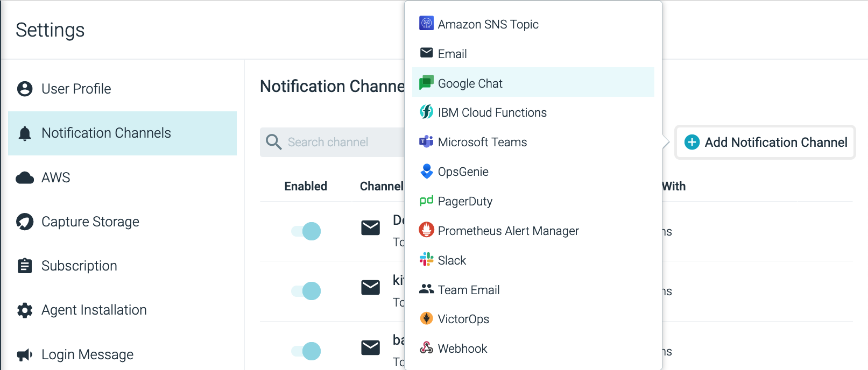
Task: Click the Google Chat logo icon
Action: (x=426, y=82)
